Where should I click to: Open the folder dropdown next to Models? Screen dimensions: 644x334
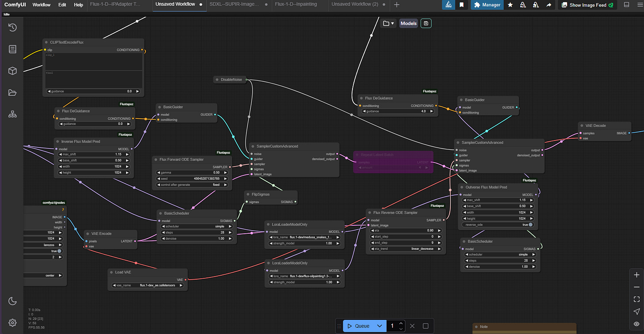tap(388, 23)
